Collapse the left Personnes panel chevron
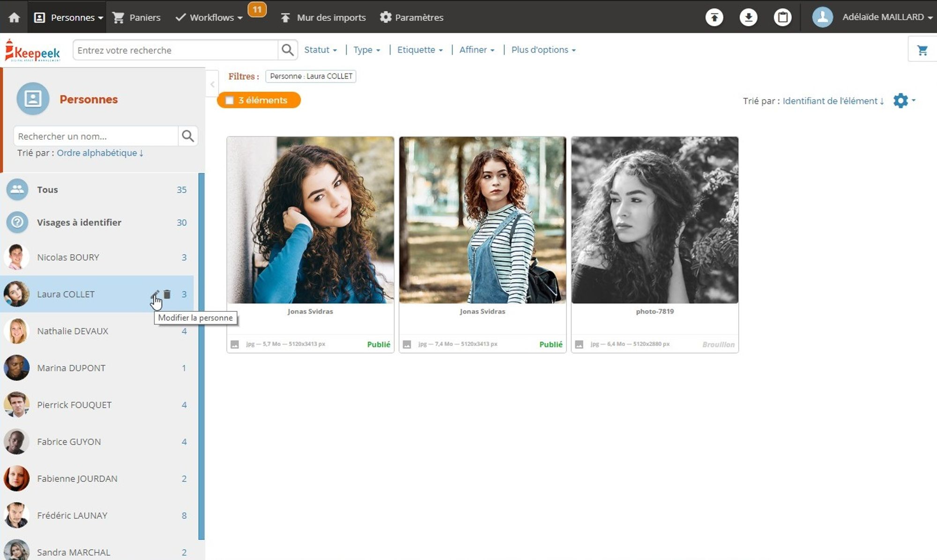 [x=212, y=84]
